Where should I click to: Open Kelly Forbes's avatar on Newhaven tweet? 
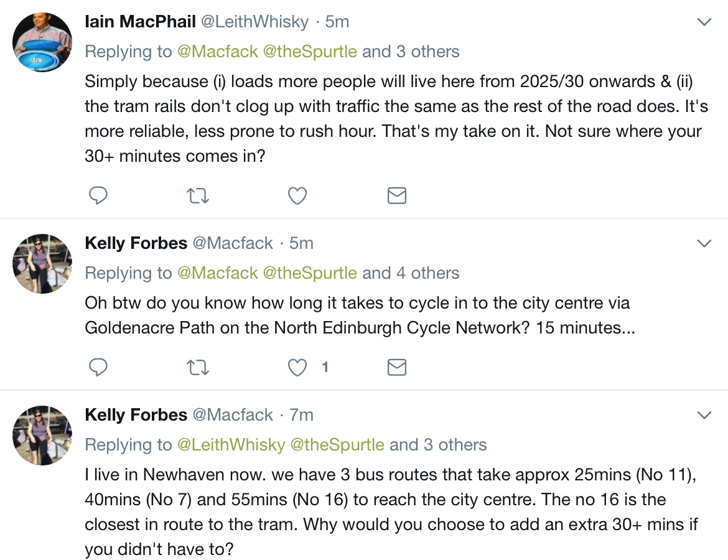(x=42, y=436)
